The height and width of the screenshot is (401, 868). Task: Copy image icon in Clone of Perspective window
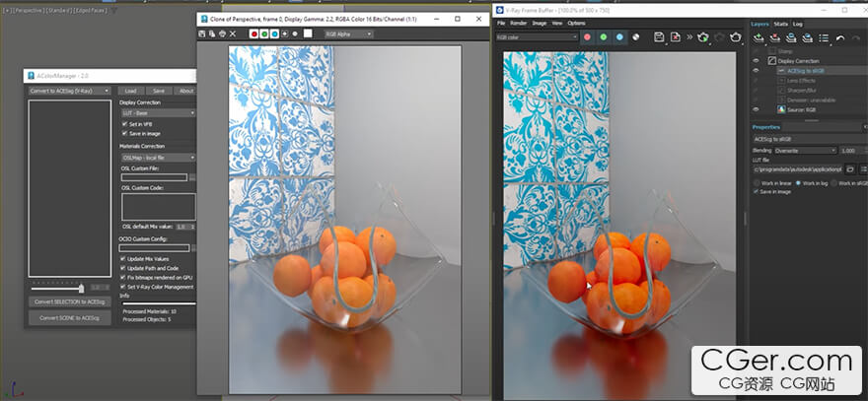click(x=211, y=33)
